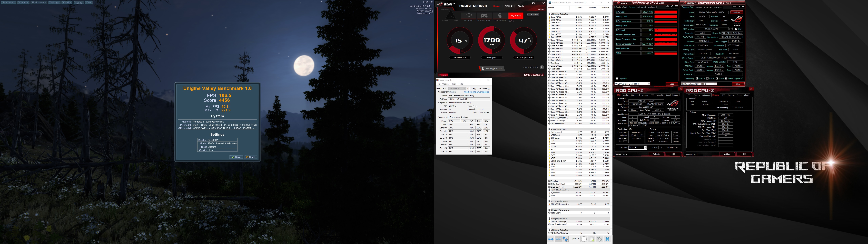Click GPU Load graph in GPU-Z Sensors
Screen dimensions: 868x244
[666, 30]
